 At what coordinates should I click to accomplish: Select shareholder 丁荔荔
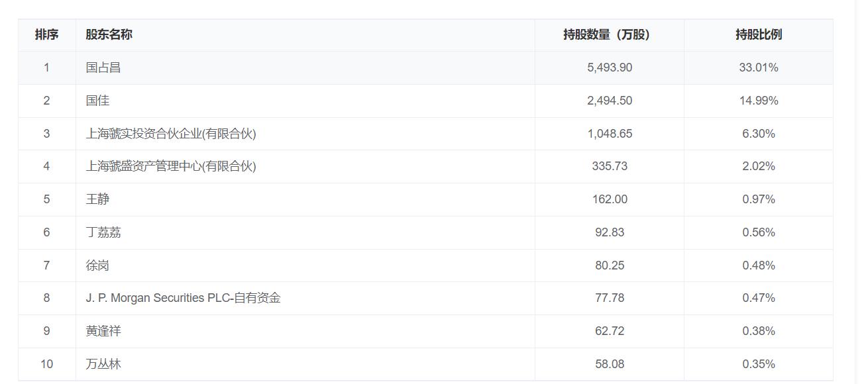(x=103, y=232)
